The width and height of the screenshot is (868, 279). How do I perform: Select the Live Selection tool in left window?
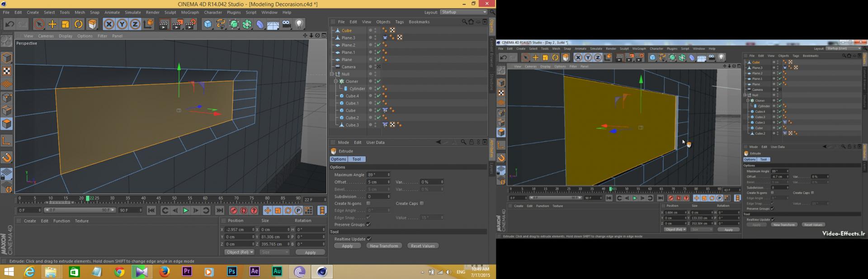[39, 24]
